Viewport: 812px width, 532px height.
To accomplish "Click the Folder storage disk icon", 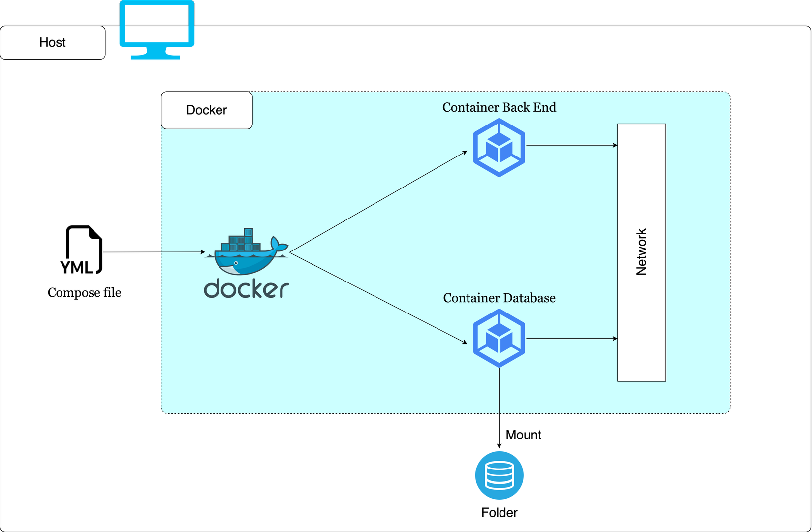I will [499, 475].
